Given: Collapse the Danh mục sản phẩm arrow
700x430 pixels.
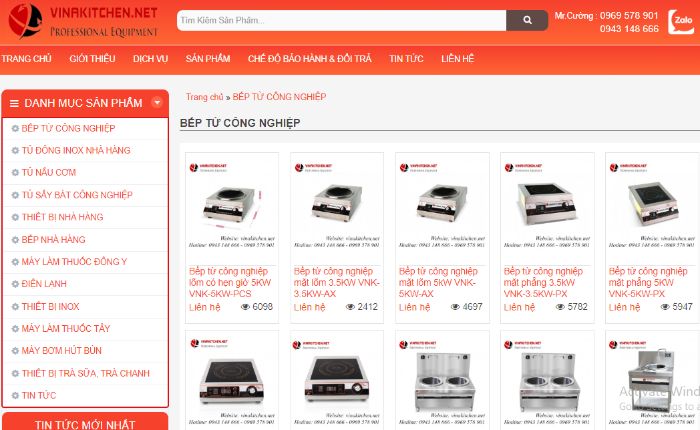Looking at the screenshot, I should (x=157, y=102).
